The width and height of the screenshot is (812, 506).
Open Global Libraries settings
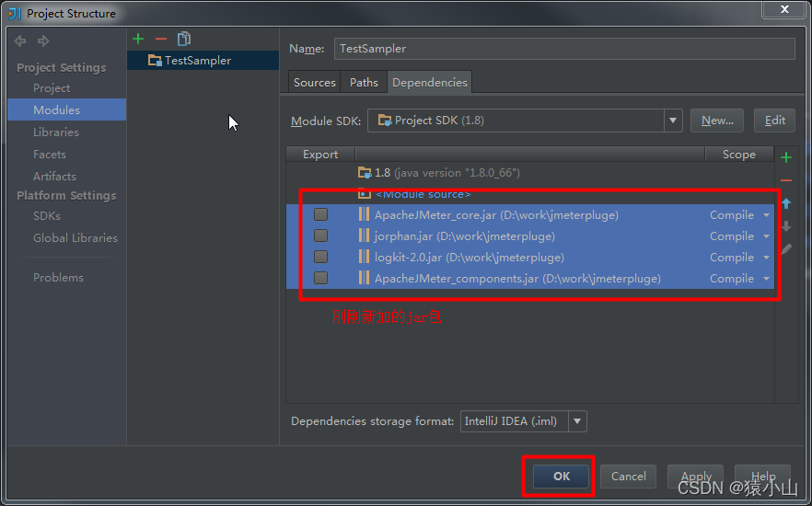click(x=75, y=238)
